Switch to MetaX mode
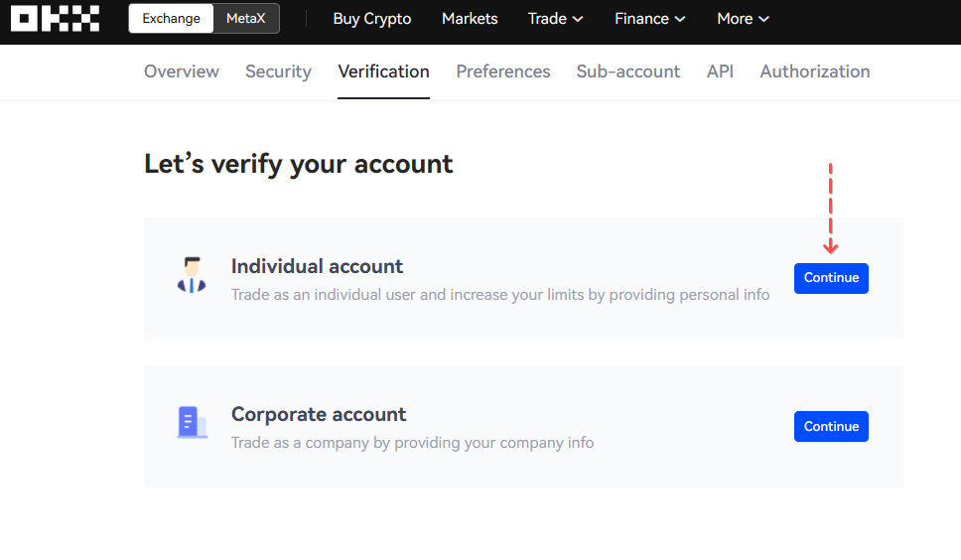This screenshot has height=560, width=961. [246, 19]
